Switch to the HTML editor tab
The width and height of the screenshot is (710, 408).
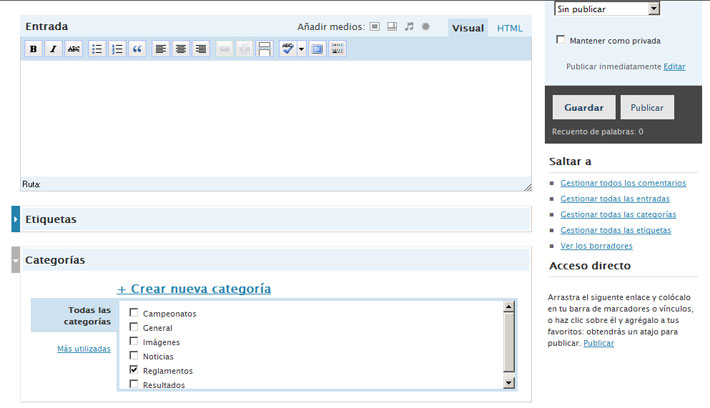tap(509, 28)
